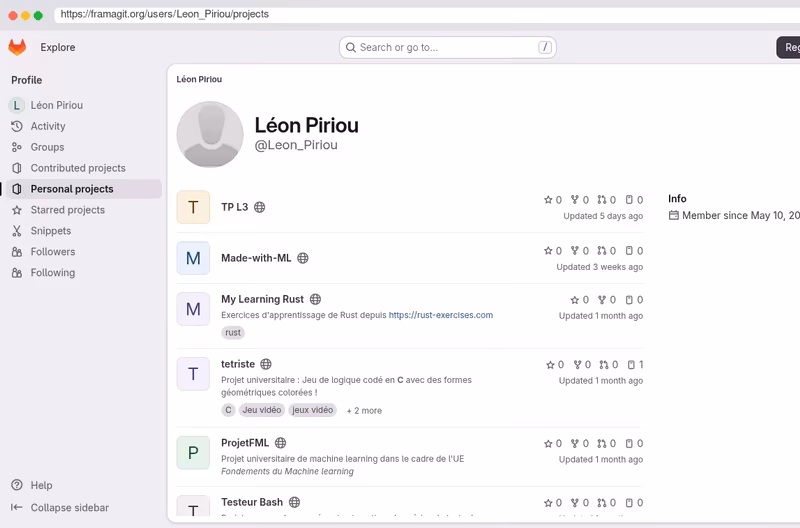
Task: Open the TP L3 project
Action: tap(234, 207)
